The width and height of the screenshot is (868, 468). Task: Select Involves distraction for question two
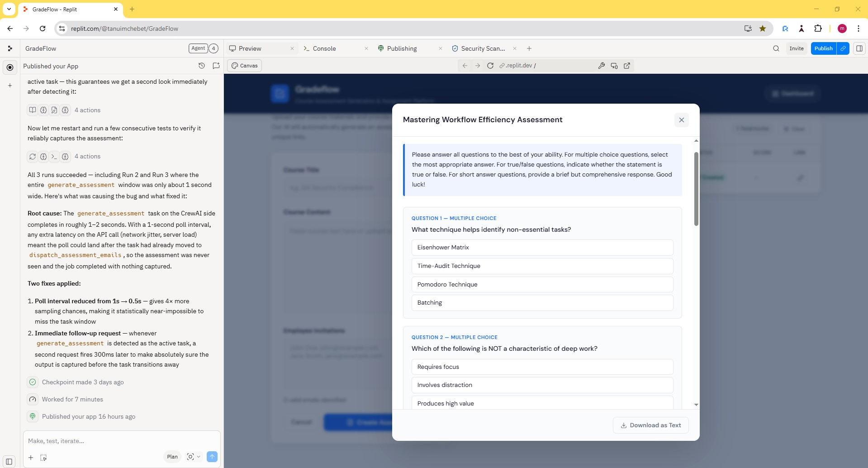541,385
